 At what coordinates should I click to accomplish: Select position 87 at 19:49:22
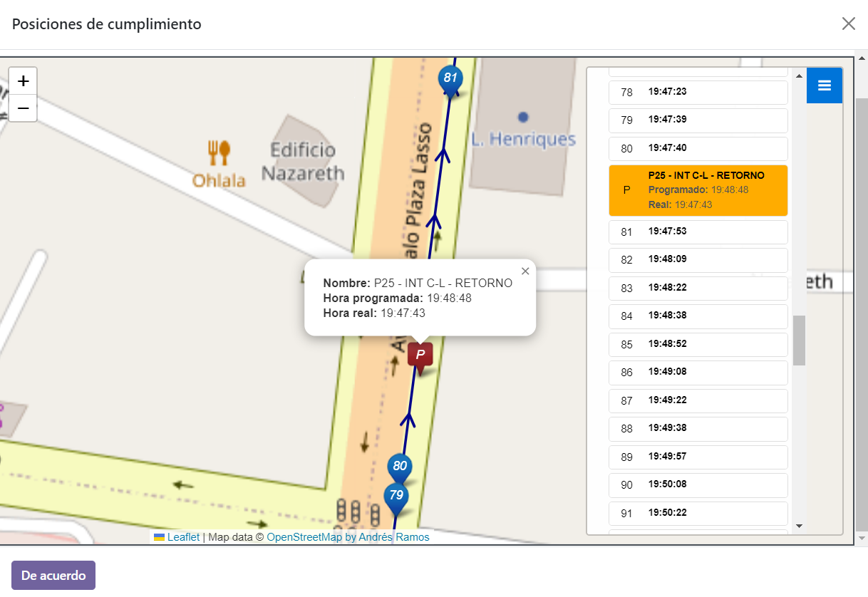698,400
